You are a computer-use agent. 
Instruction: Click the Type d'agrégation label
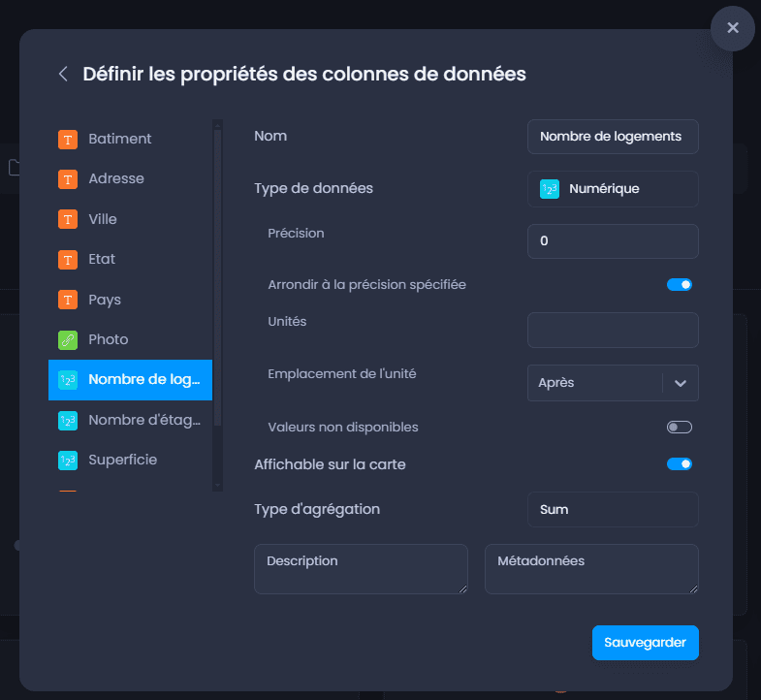(x=317, y=509)
